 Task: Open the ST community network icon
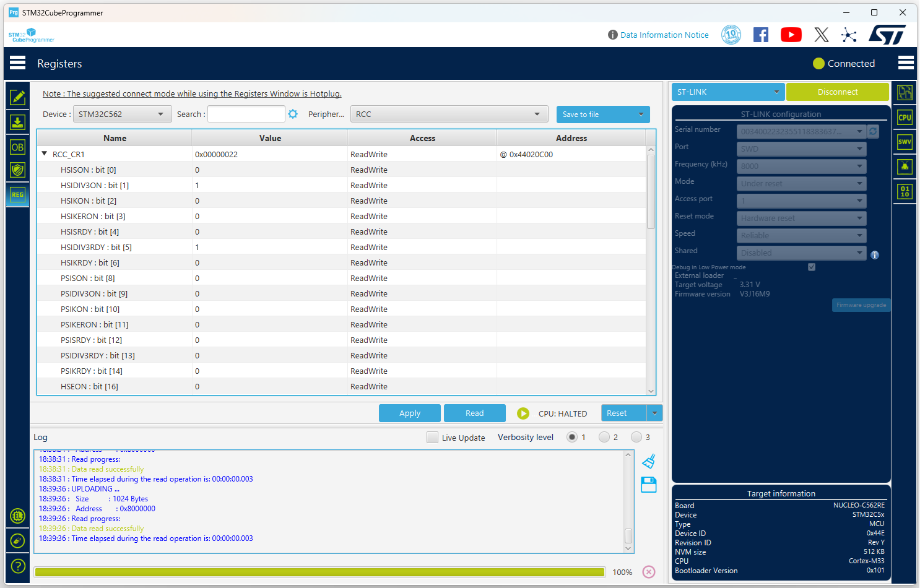coord(849,35)
